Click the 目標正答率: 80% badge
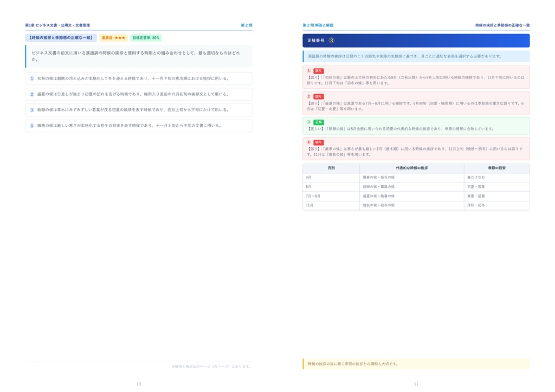 coord(146,38)
